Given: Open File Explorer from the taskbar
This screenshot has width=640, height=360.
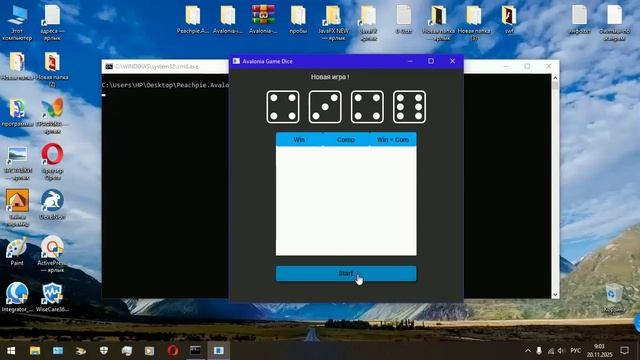Looking at the screenshot, I should point(35,351).
